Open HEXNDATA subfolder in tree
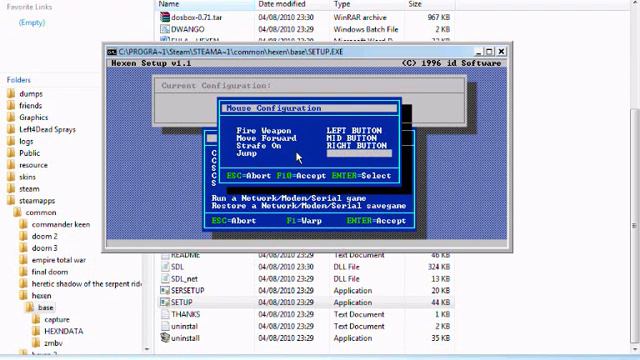 click(64, 331)
